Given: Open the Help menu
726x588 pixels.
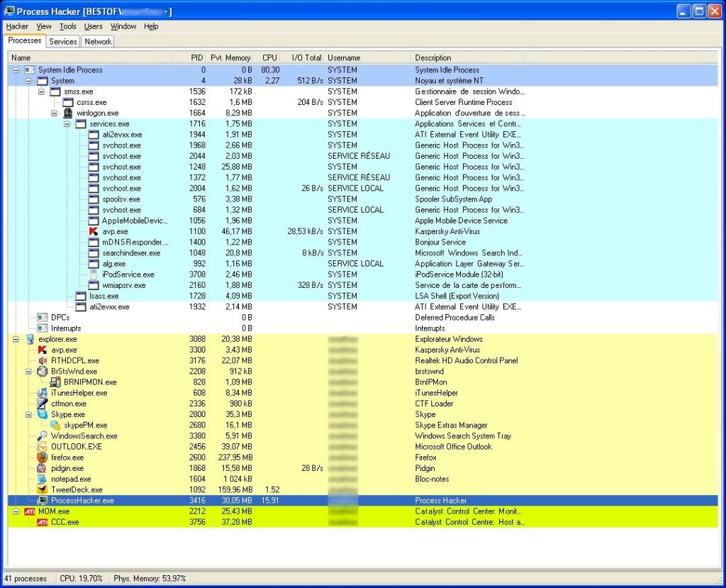Looking at the screenshot, I should click(151, 26).
